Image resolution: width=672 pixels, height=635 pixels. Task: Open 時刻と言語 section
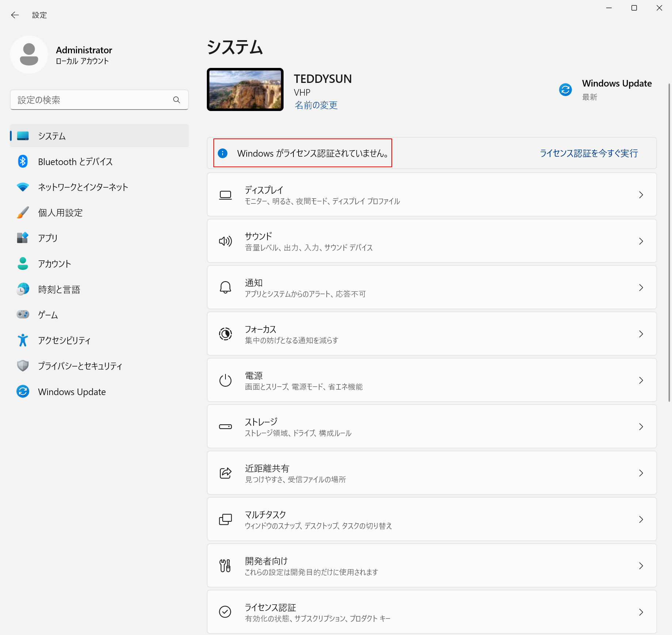[x=99, y=289]
